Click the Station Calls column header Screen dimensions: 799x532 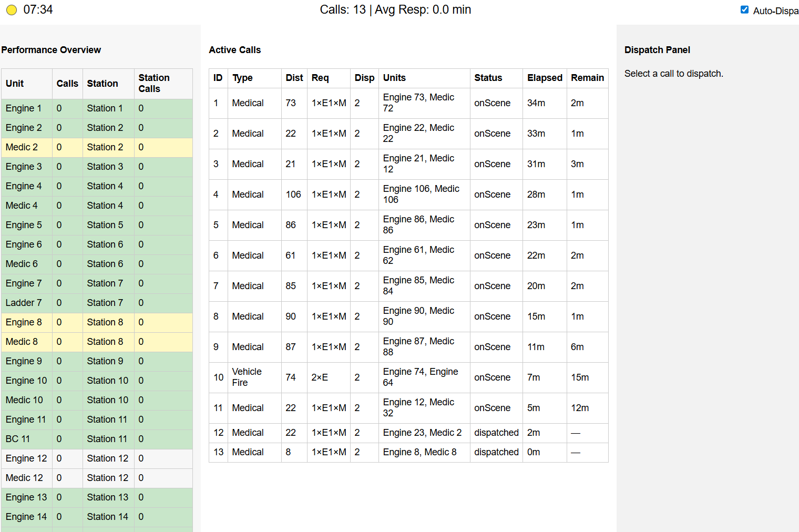click(153, 83)
